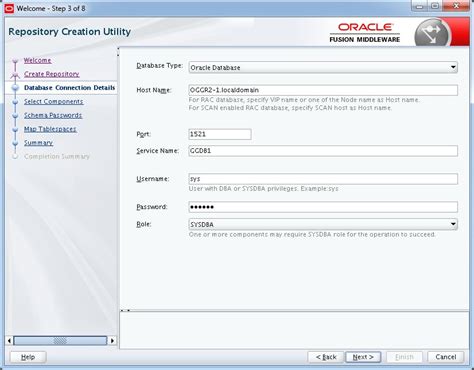Click the Welcome step node icon

click(x=15, y=61)
